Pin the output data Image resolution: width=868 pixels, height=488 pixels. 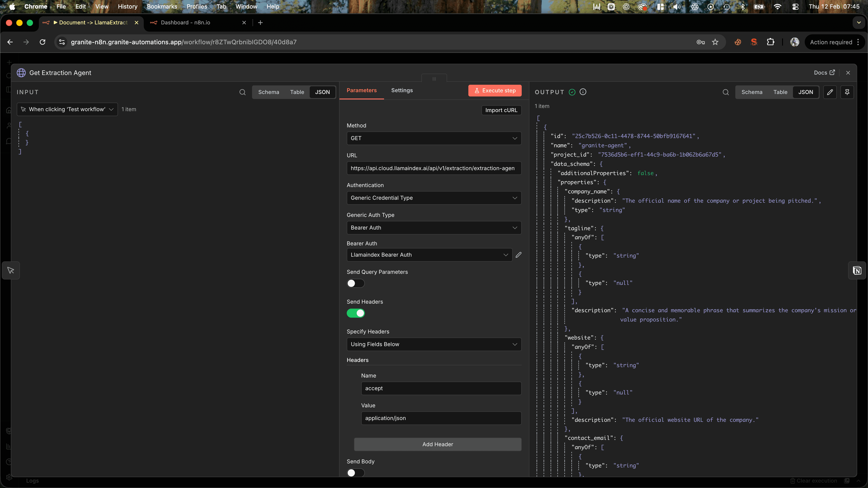coord(847,92)
